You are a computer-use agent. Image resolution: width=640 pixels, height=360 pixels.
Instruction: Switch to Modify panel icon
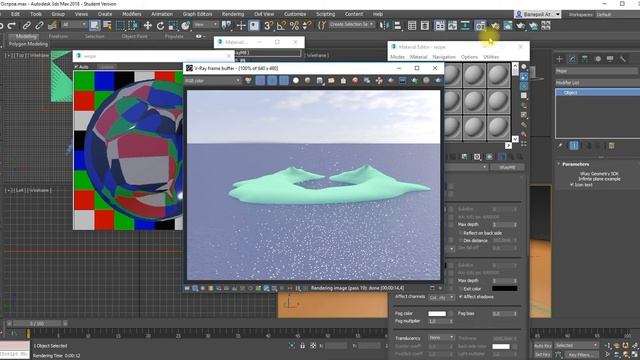pyautogui.click(x=572, y=59)
